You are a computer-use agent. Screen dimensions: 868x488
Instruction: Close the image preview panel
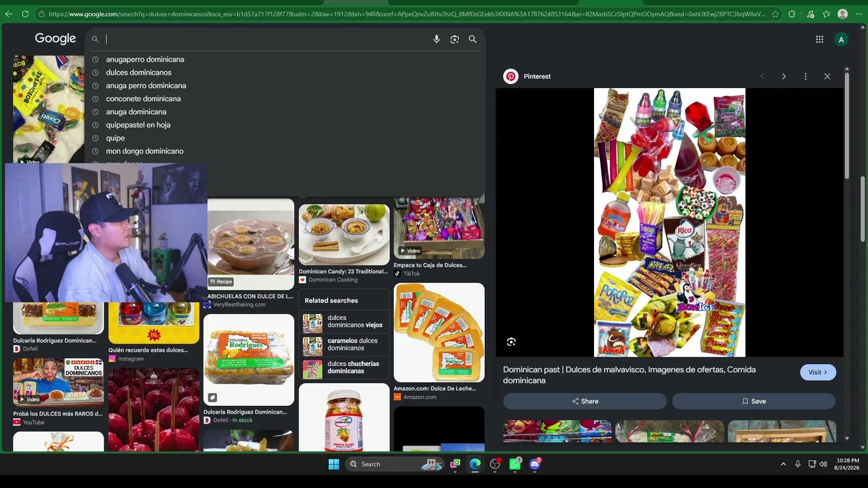pyautogui.click(x=827, y=77)
